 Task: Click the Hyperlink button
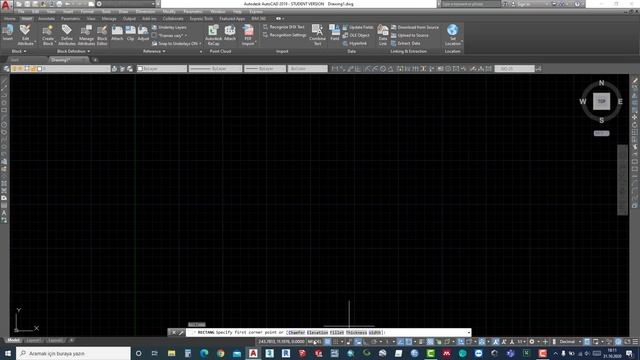355,43
